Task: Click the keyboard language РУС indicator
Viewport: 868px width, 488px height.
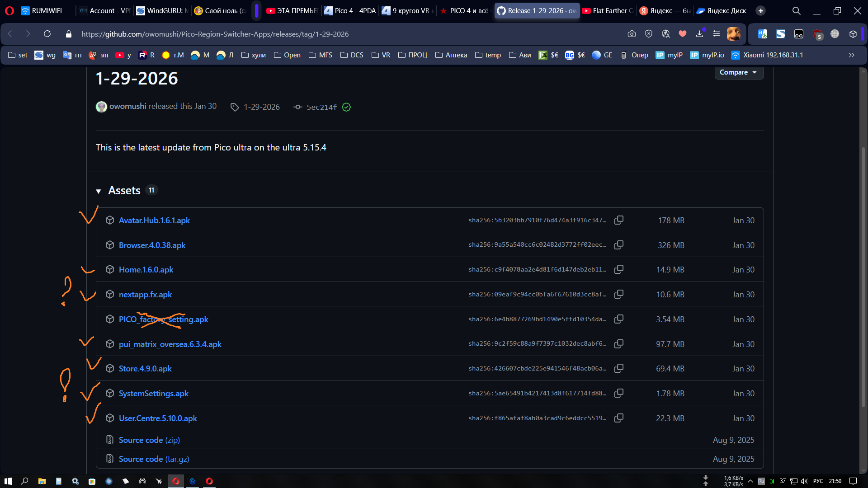Action: click(x=818, y=481)
